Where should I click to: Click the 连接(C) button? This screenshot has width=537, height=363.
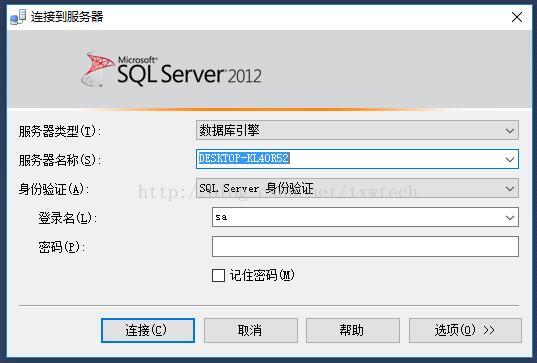point(148,330)
